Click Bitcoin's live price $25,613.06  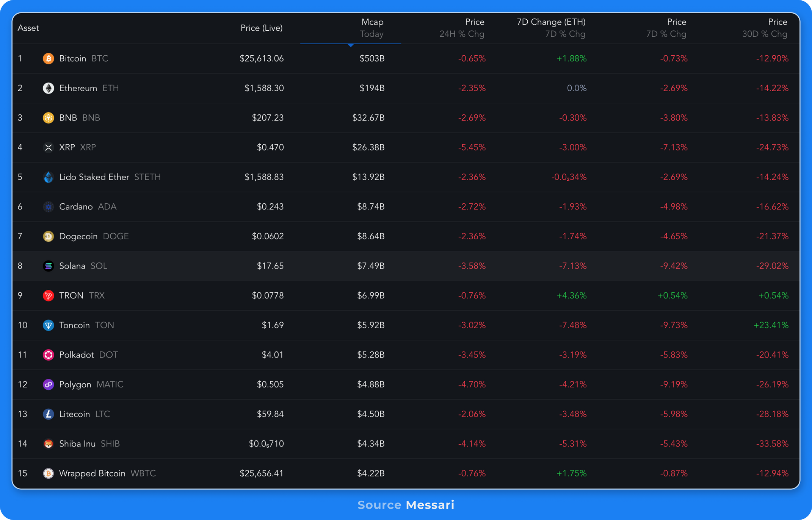[262, 59]
